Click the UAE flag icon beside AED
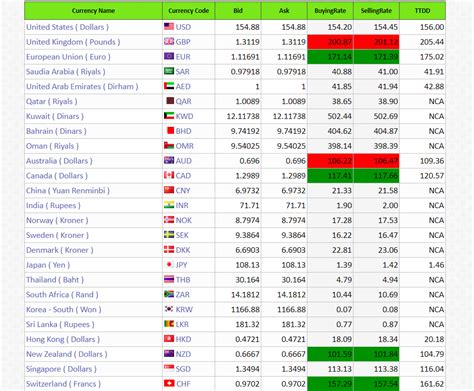 pos(169,86)
